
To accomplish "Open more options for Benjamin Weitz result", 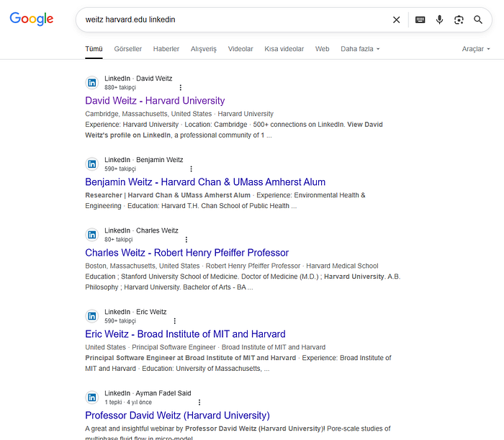I will click(192, 169).
